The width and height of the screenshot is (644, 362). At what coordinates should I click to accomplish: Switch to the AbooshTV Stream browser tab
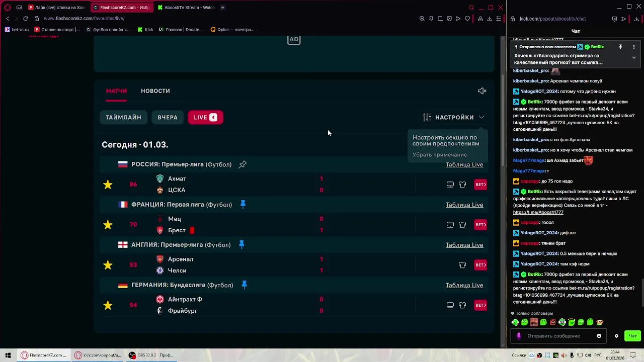[x=186, y=8]
